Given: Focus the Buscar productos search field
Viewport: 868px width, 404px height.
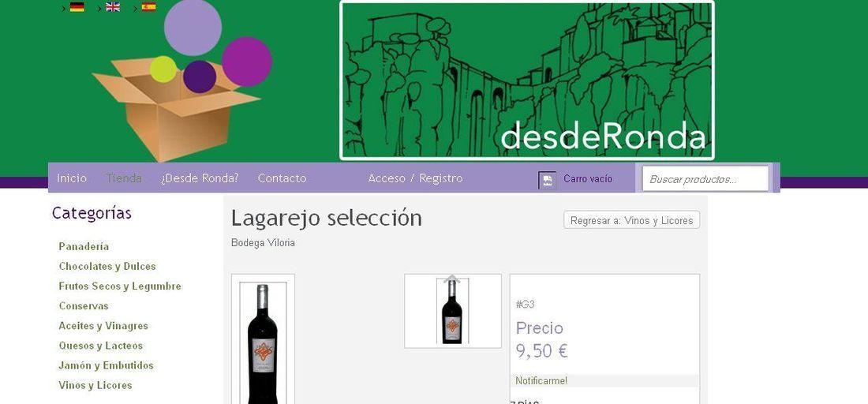Looking at the screenshot, I should [705, 179].
